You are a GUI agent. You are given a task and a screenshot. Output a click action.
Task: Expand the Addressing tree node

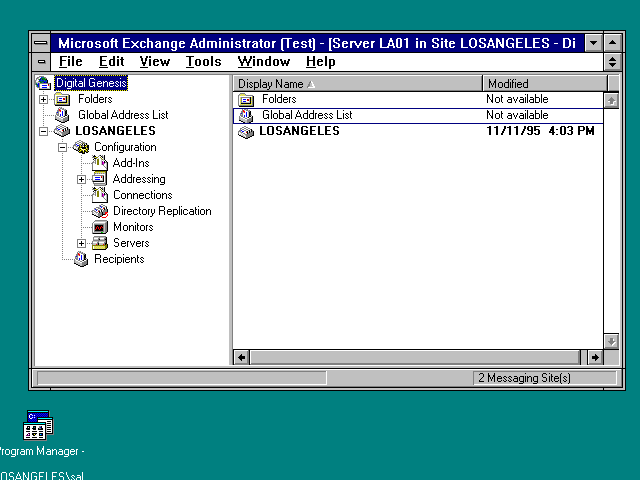point(81,179)
